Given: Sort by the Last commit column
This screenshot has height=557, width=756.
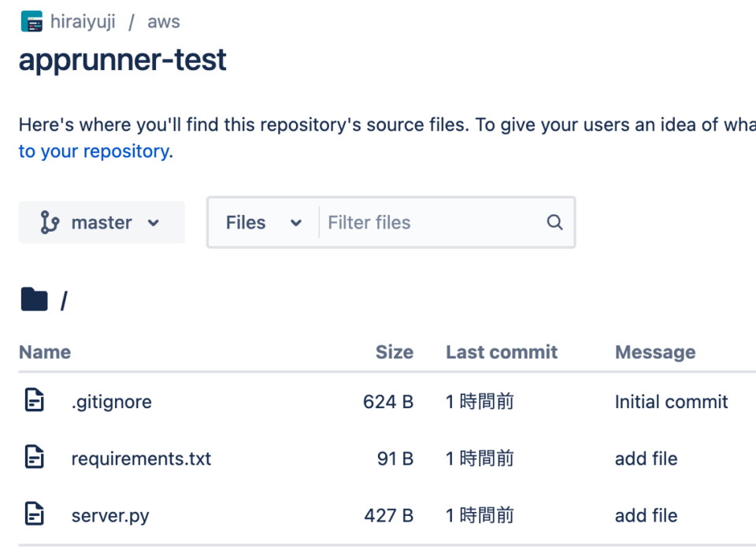Looking at the screenshot, I should 502,351.
